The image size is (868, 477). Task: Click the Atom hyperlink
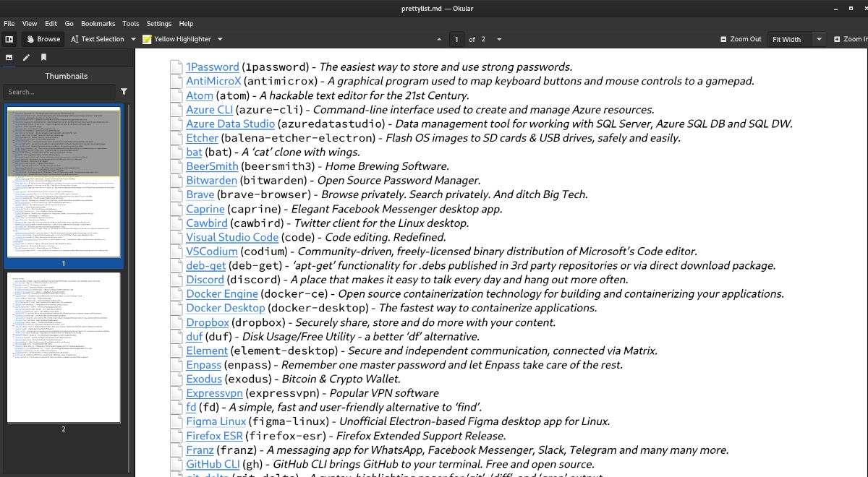pyautogui.click(x=200, y=95)
